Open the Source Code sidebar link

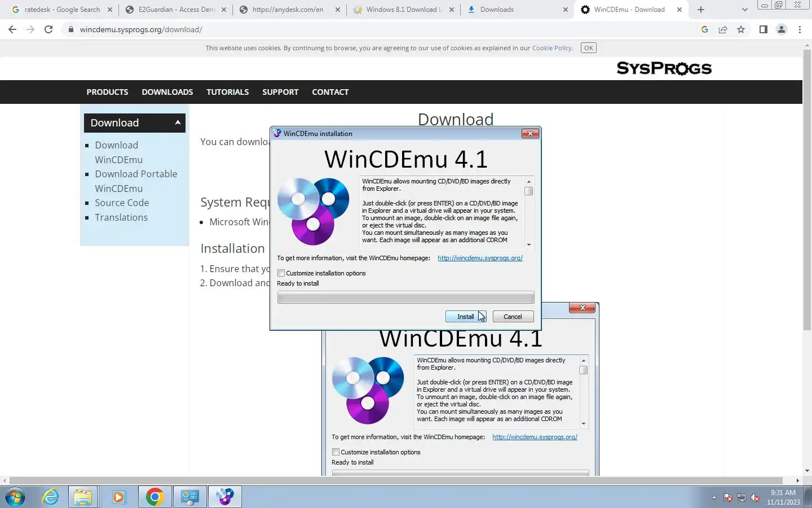tap(122, 203)
